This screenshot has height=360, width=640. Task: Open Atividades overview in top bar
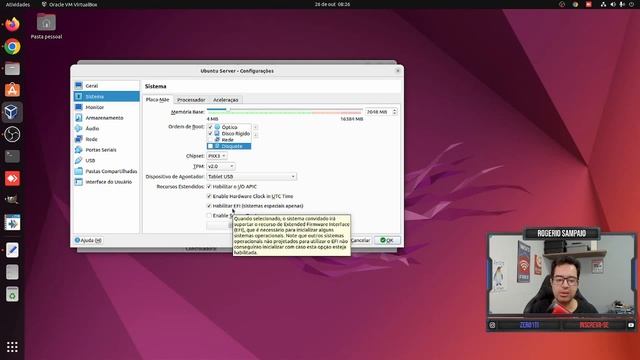coord(18,4)
